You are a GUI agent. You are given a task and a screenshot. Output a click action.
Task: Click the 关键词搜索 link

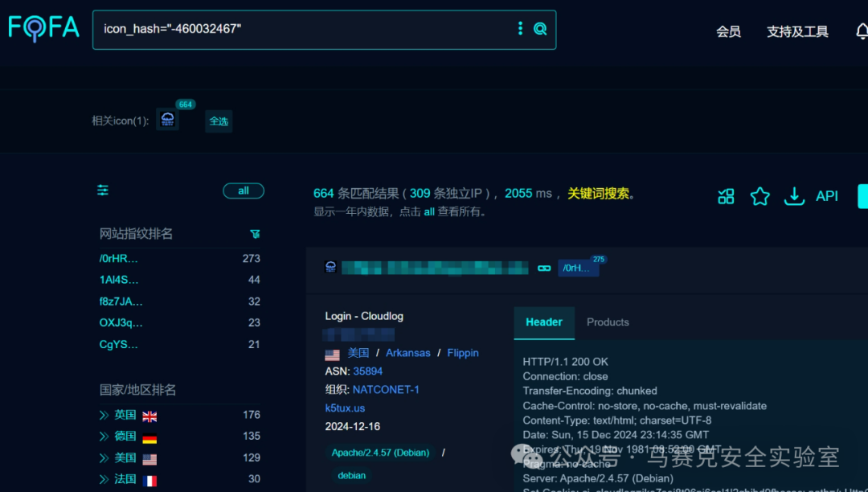[x=599, y=194]
